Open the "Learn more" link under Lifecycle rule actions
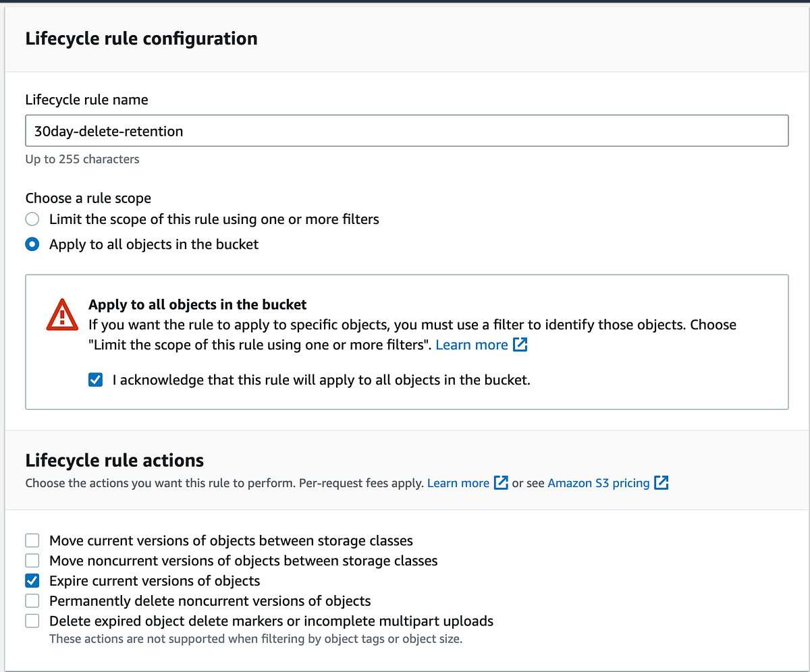This screenshot has height=672, width=810. pos(457,482)
